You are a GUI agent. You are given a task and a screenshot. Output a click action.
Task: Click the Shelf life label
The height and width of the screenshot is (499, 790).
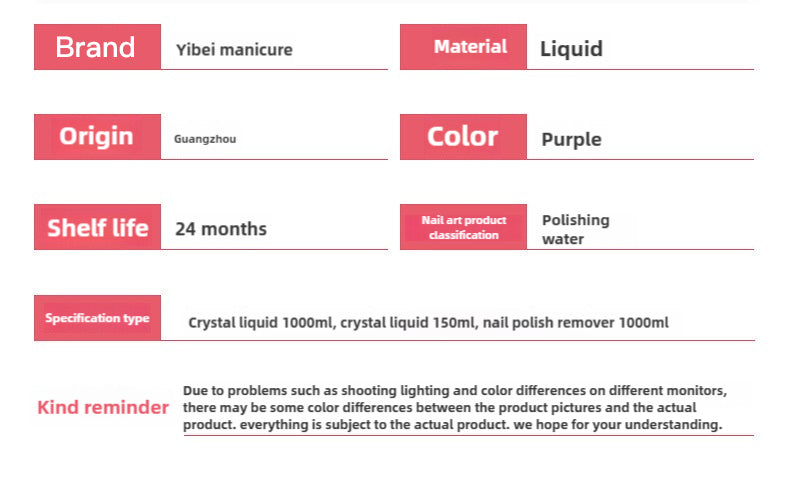click(97, 227)
